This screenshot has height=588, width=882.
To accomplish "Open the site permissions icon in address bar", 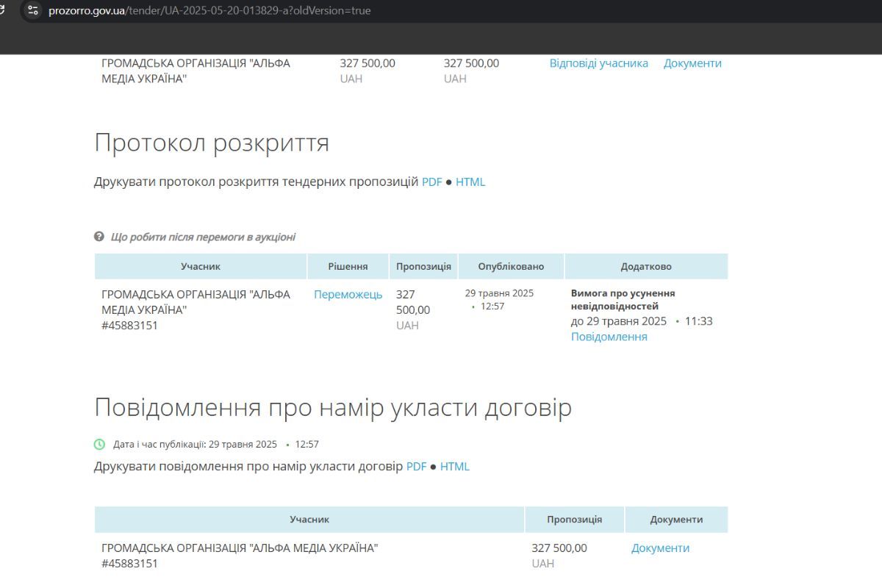I will tap(30, 10).
